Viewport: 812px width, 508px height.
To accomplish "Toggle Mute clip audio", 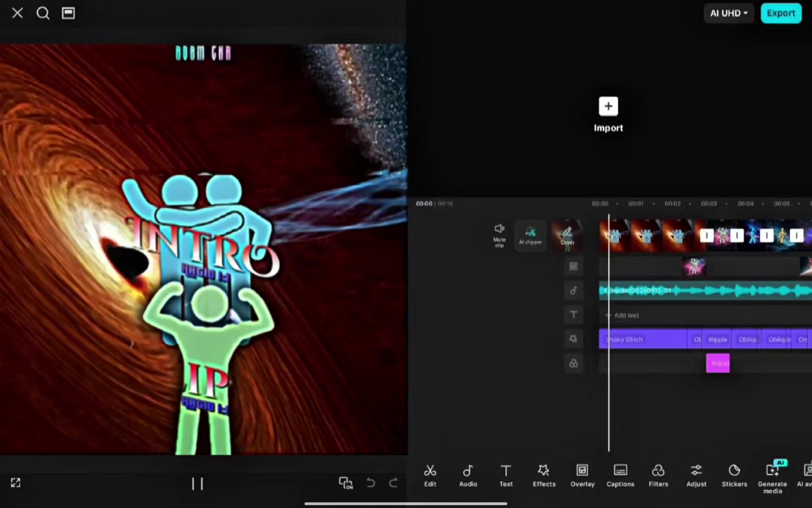I will [x=500, y=235].
